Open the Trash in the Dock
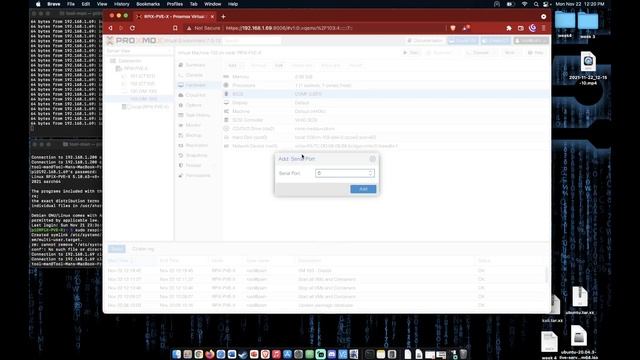Image resolution: width=640 pixels, height=360 pixels. point(464,354)
